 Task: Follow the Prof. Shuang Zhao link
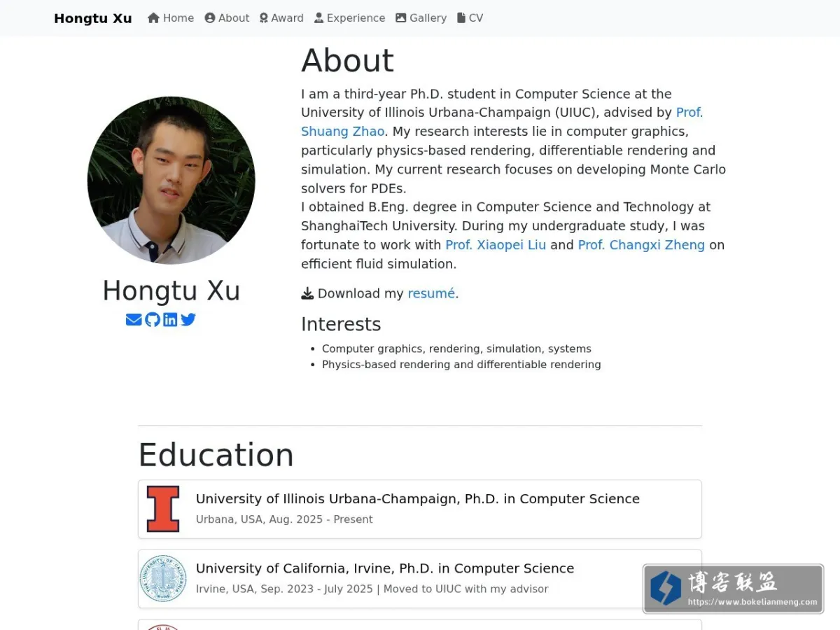point(343,132)
